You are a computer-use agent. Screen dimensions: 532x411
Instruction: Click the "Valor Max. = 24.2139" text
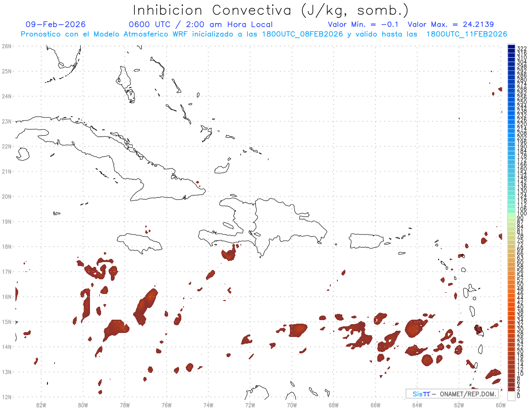450,24
